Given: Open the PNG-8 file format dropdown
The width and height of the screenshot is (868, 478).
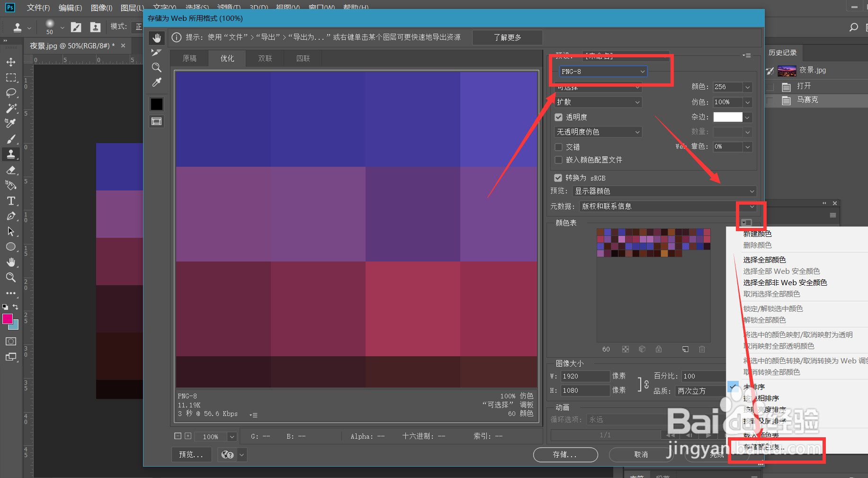Looking at the screenshot, I should 603,72.
